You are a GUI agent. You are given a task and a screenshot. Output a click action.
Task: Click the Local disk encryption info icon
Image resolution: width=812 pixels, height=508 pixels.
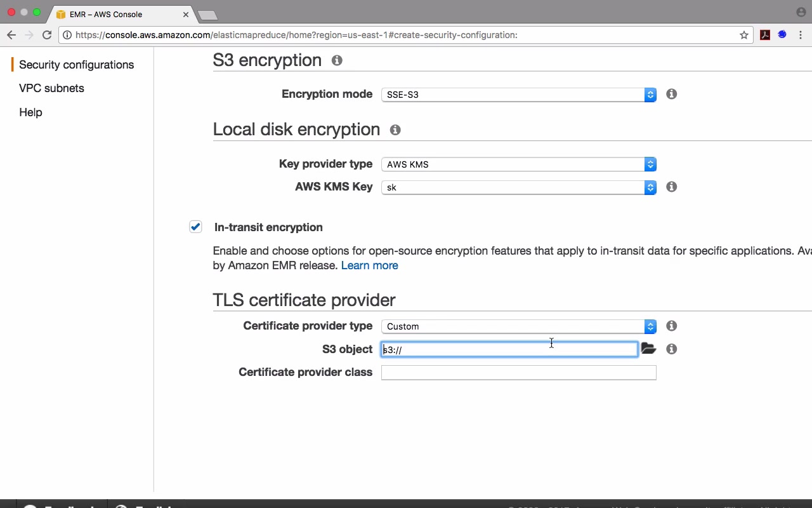click(395, 130)
